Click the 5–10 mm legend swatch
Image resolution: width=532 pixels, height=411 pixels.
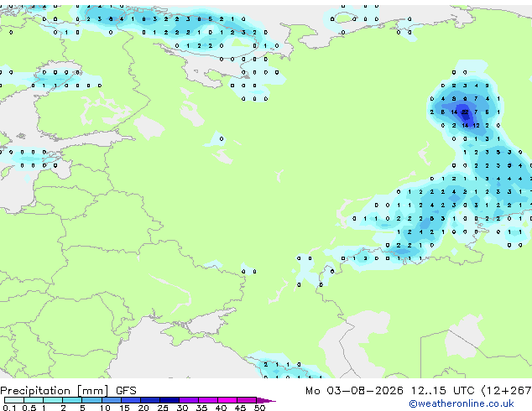[91, 400]
